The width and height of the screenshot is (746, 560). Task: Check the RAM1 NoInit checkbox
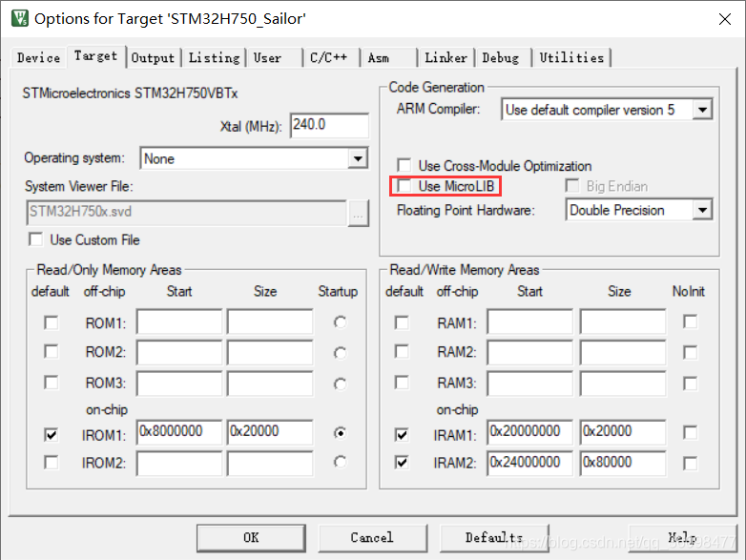[690, 321]
